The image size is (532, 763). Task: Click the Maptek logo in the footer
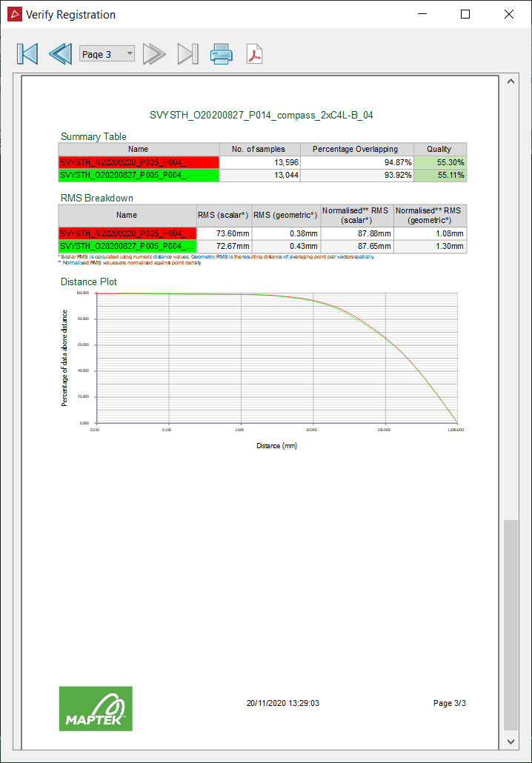tap(96, 708)
